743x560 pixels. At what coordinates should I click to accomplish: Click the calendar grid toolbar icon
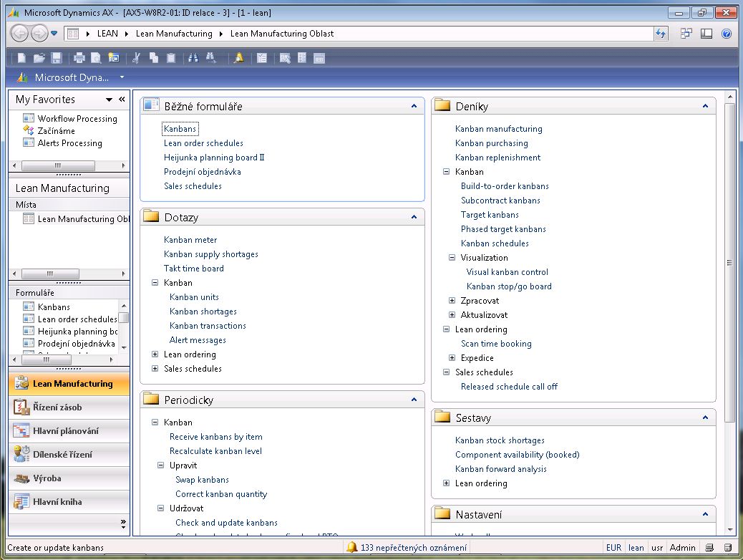[319, 58]
